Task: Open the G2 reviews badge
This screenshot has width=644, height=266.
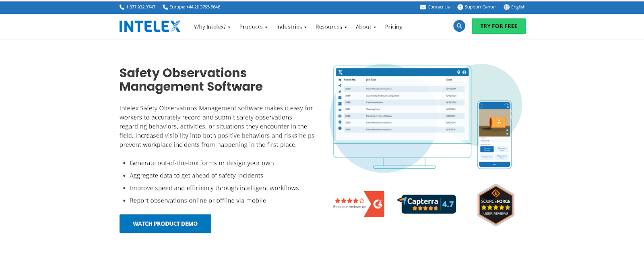Action: point(359,204)
